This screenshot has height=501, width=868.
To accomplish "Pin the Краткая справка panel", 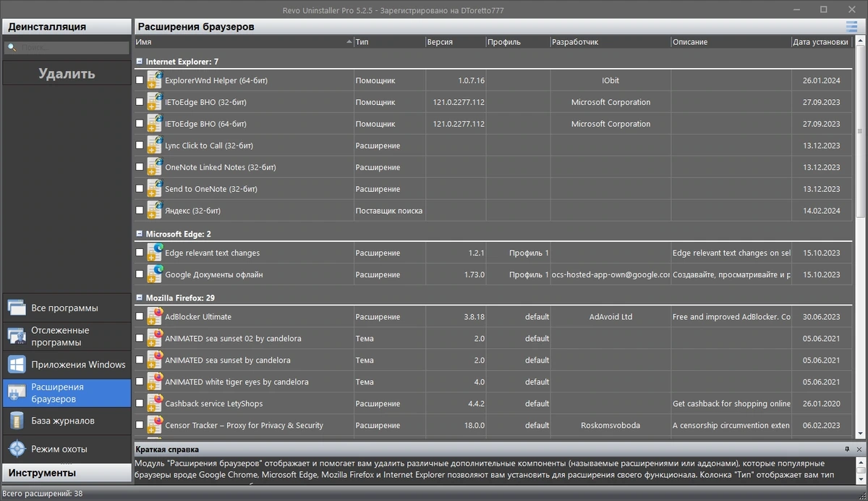I will click(847, 450).
